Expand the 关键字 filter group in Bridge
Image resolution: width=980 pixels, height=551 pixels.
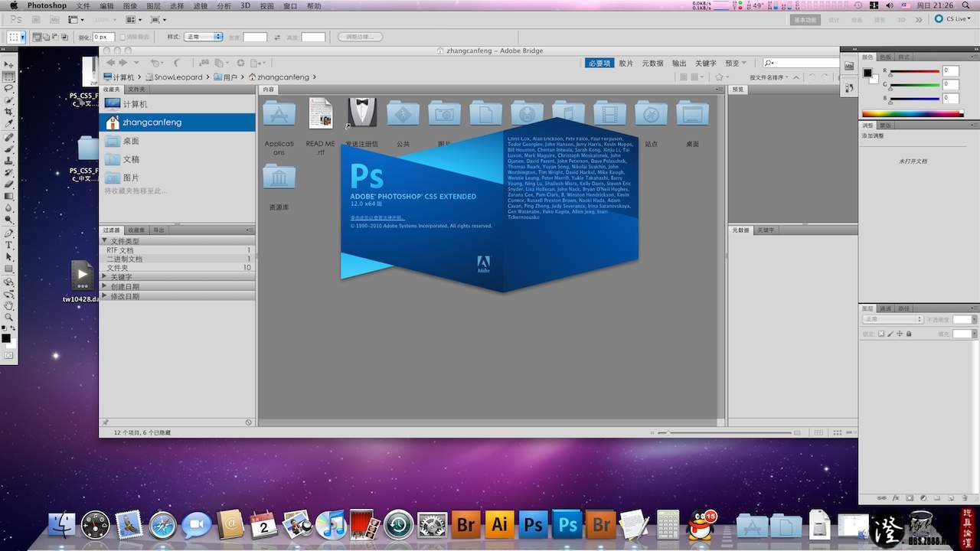tap(105, 277)
